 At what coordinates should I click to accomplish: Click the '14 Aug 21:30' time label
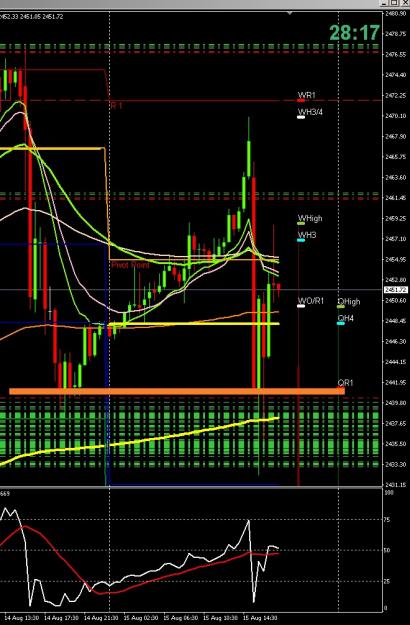pos(101,618)
